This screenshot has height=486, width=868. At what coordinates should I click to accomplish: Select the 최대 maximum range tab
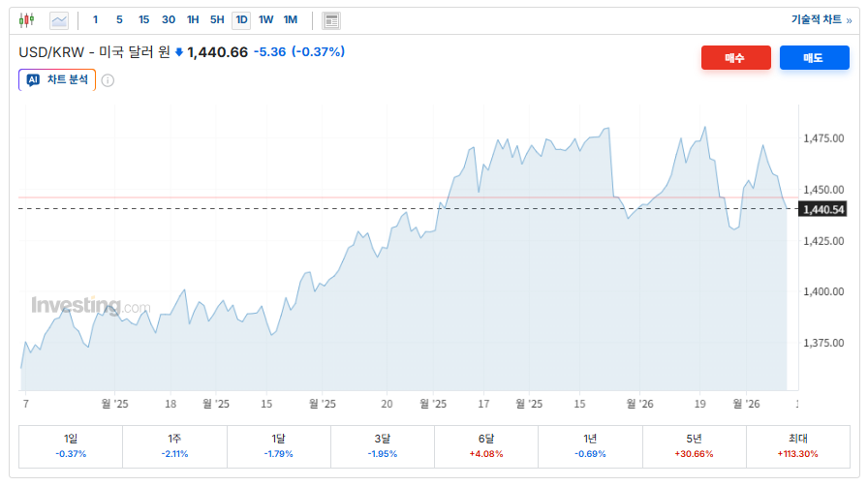tap(798, 445)
